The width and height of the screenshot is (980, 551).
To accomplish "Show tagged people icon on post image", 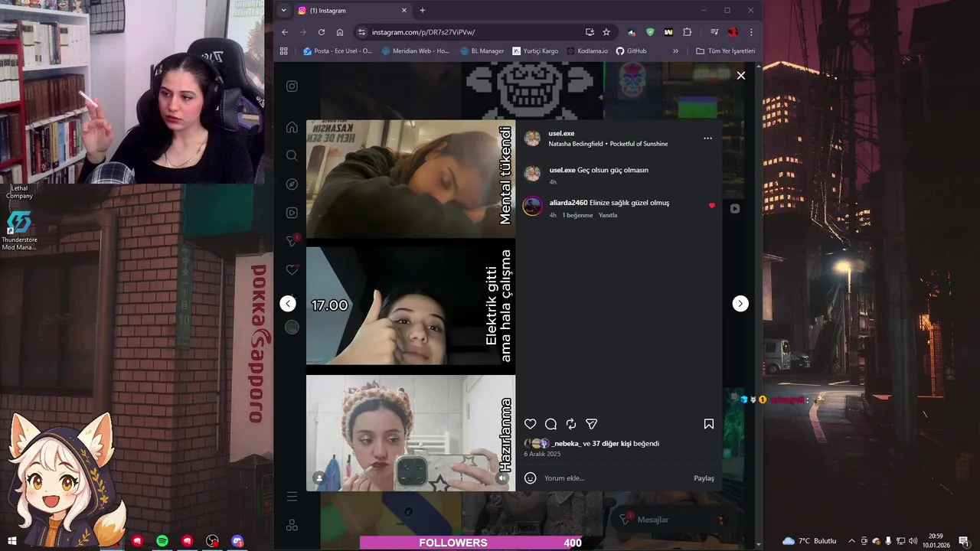I will tap(319, 478).
